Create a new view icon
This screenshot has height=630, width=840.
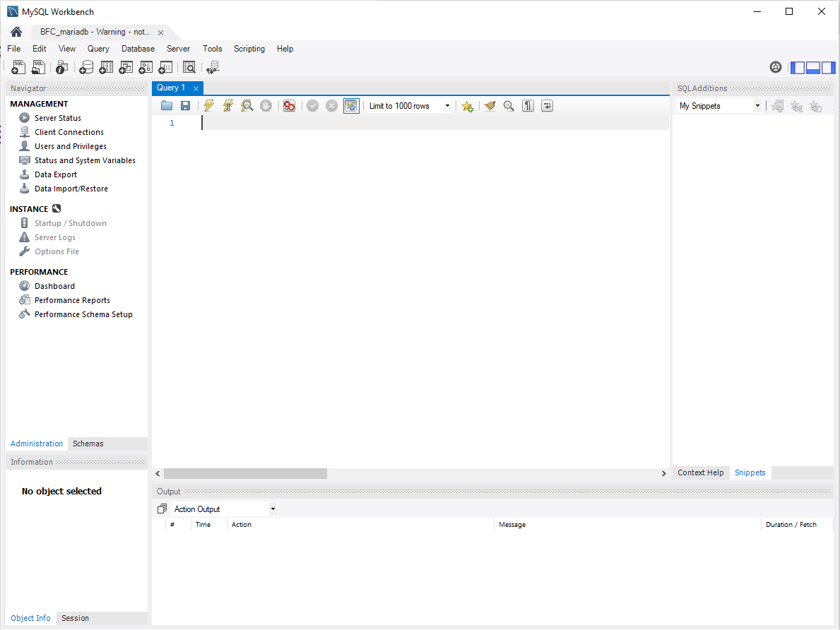point(126,68)
